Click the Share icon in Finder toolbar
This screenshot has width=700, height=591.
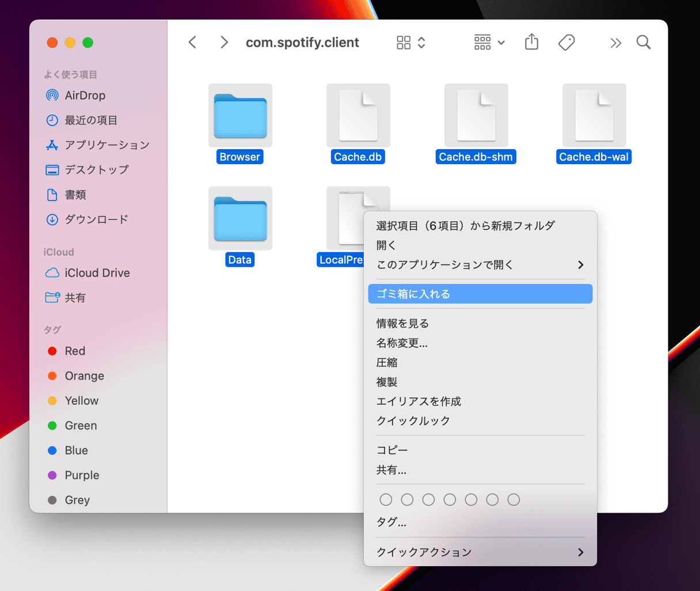pos(531,42)
